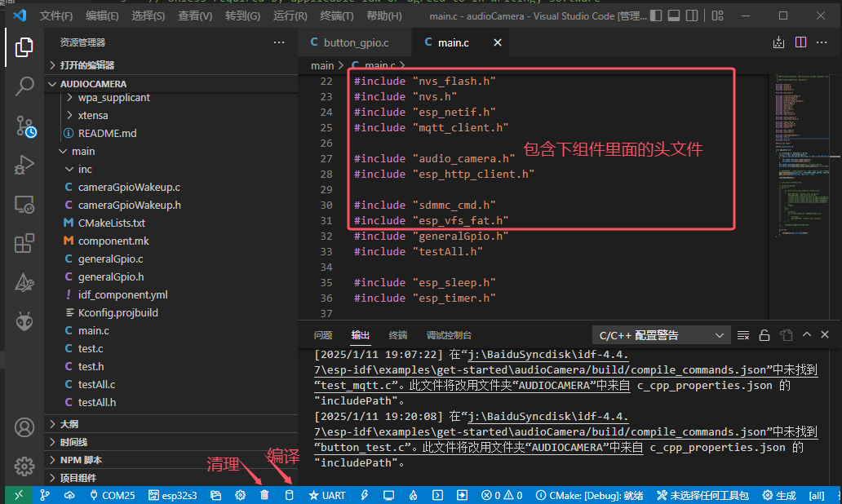Open the C/C++ 配置警告 output channel dropdown
842x504 pixels.
pos(662,335)
